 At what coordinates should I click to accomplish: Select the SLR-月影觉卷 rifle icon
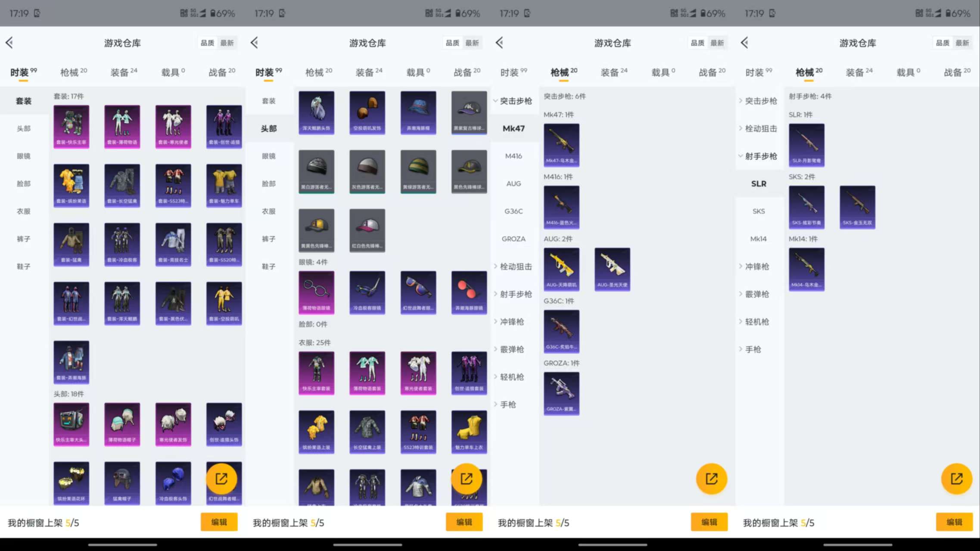(806, 144)
